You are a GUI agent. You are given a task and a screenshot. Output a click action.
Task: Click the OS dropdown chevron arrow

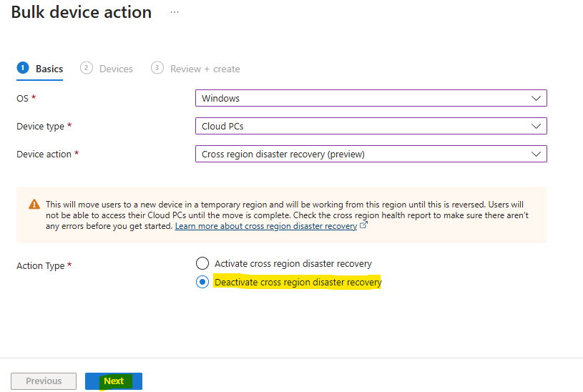(536, 98)
